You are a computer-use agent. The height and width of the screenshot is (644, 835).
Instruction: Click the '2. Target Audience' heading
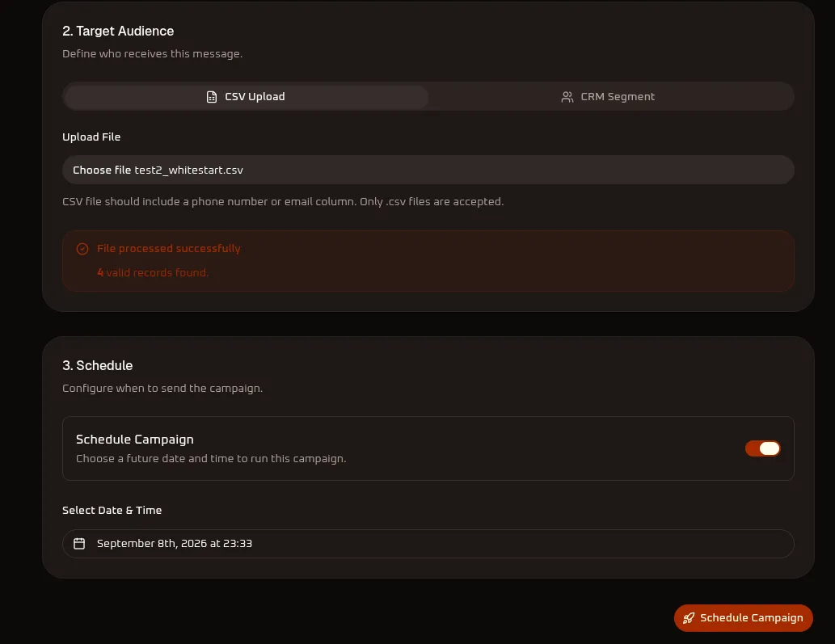tap(118, 31)
